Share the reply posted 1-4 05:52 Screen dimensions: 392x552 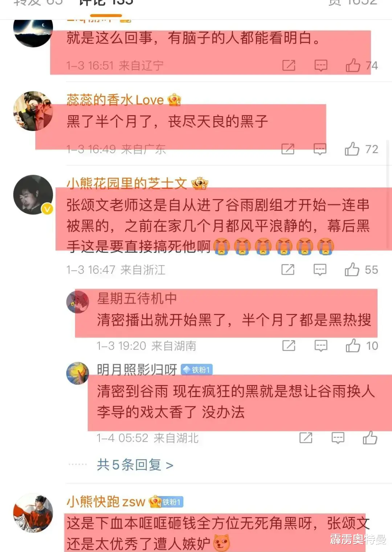pyautogui.click(x=306, y=438)
